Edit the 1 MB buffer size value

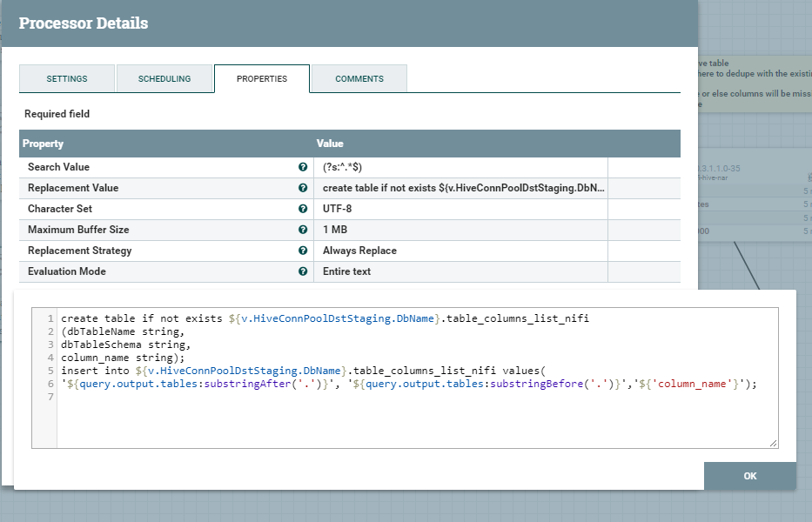tap(461, 230)
